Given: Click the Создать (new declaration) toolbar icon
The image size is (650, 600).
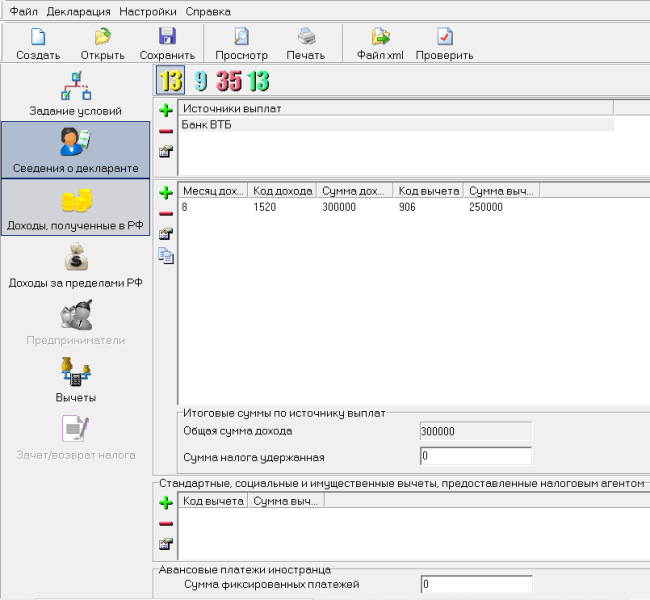Looking at the screenshot, I should point(38,38).
